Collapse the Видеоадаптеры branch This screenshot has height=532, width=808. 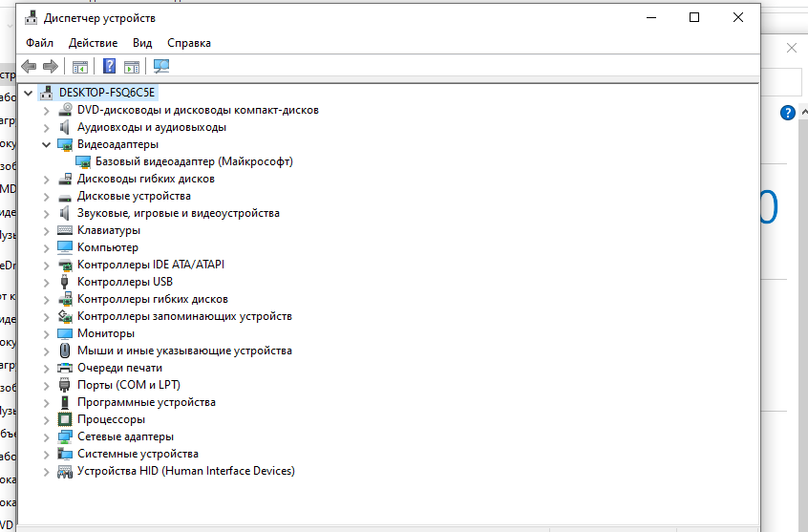click(x=47, y=144)
